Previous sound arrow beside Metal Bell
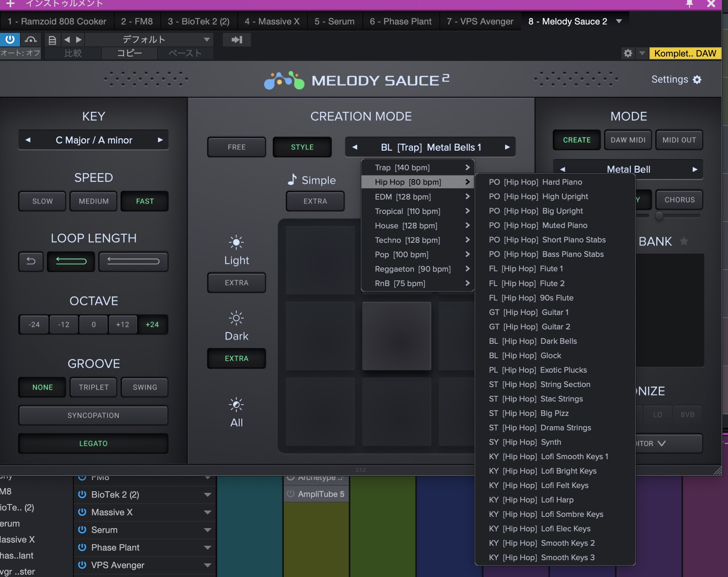 coord(562,169)
